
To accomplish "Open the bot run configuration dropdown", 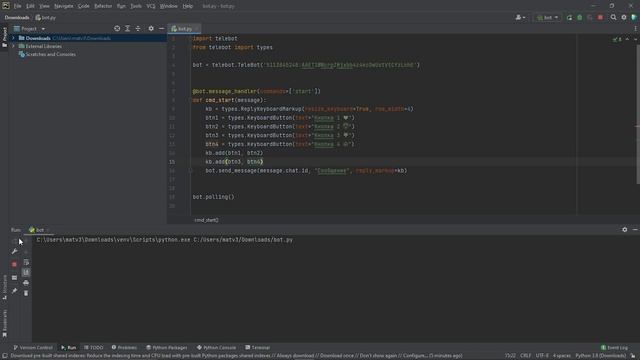I will tap(547, 18).
